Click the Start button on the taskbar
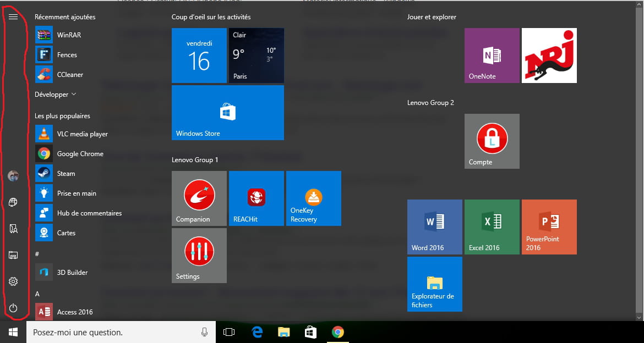The height and width of the screenshot is (343, 644). (13, 332)
